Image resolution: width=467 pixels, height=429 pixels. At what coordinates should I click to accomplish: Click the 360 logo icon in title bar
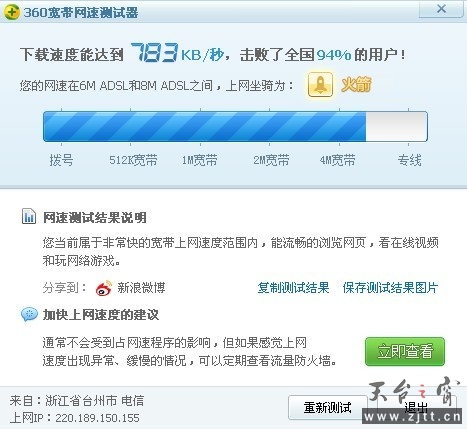pos(12,12)
